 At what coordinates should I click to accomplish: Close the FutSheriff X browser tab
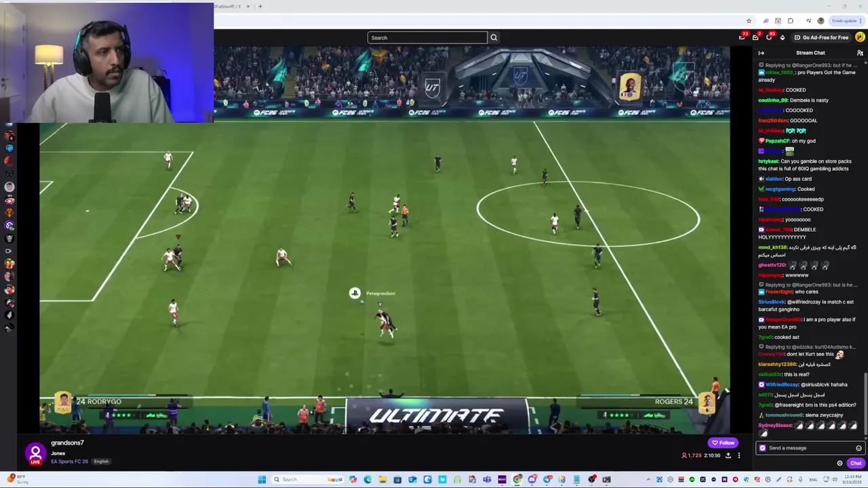coord(248,6)
